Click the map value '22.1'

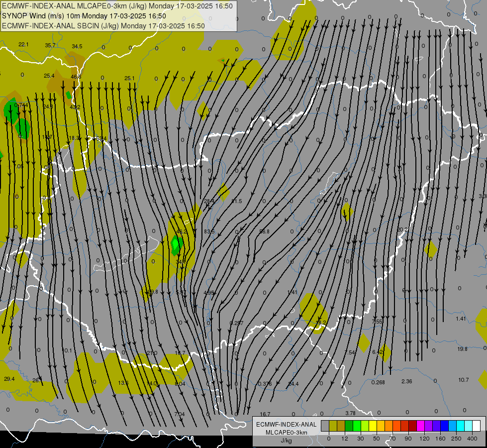pyautogui.click(x=23, y=44)
